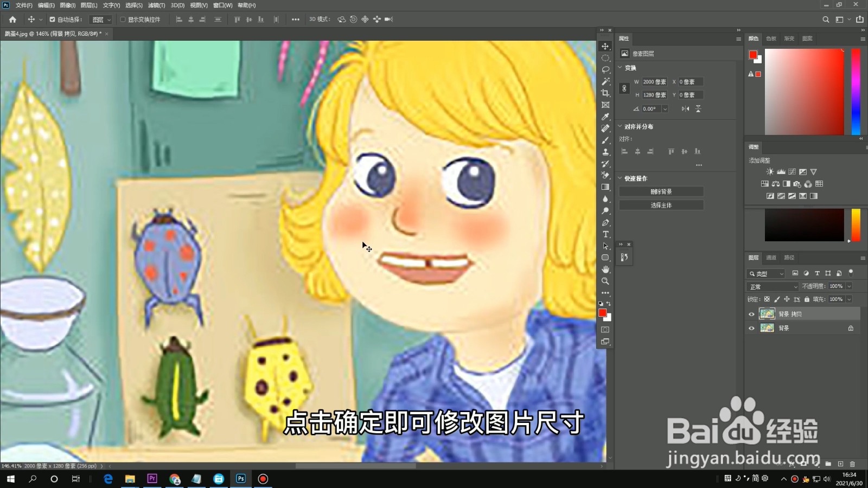The width and height of the screenshot is (868, 488).
Task: Toggle the Auto-Select checkbox
Action: pyautogui.click(x=52, y=20)
